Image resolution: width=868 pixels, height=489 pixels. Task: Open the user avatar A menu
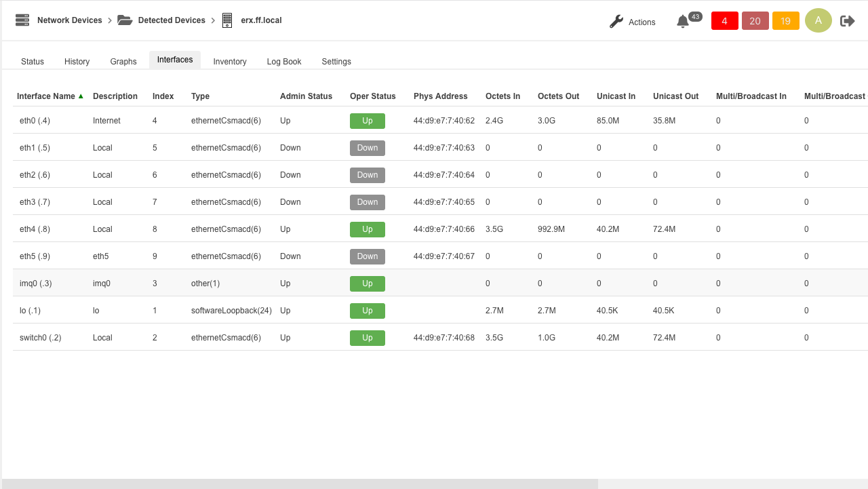[818, 20]
